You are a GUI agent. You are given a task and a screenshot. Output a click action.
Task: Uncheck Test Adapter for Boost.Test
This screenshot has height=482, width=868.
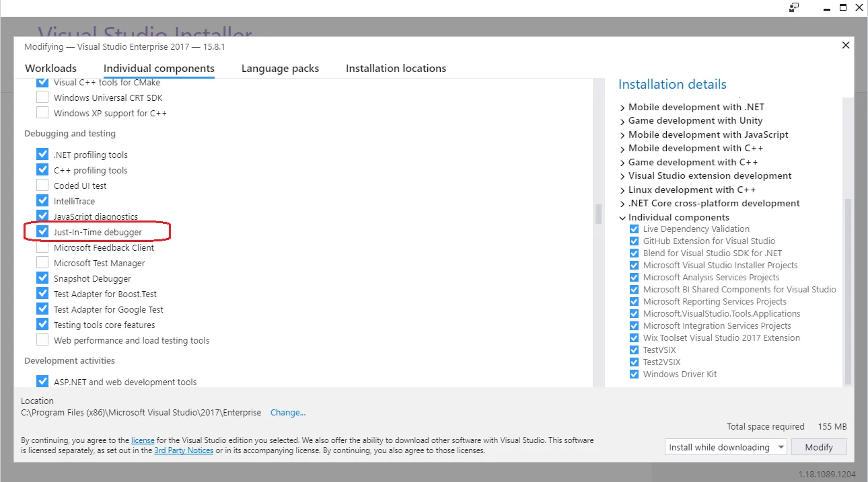coord(42,294)
